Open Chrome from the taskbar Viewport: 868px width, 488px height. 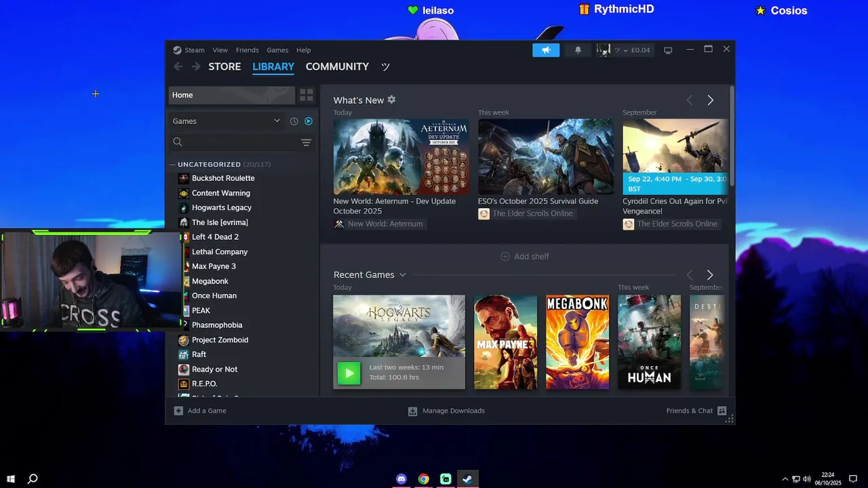pos(423,479)
